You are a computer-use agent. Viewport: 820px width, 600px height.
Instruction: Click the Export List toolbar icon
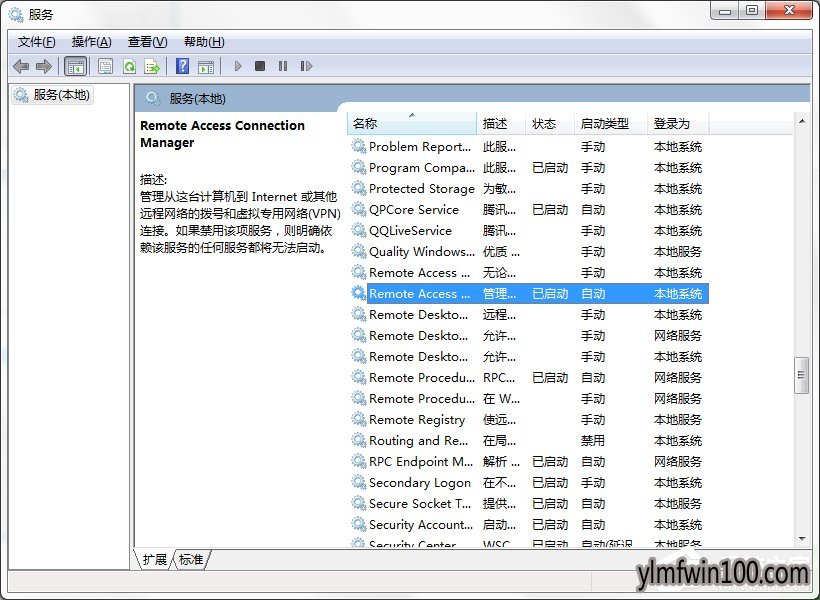152,66
